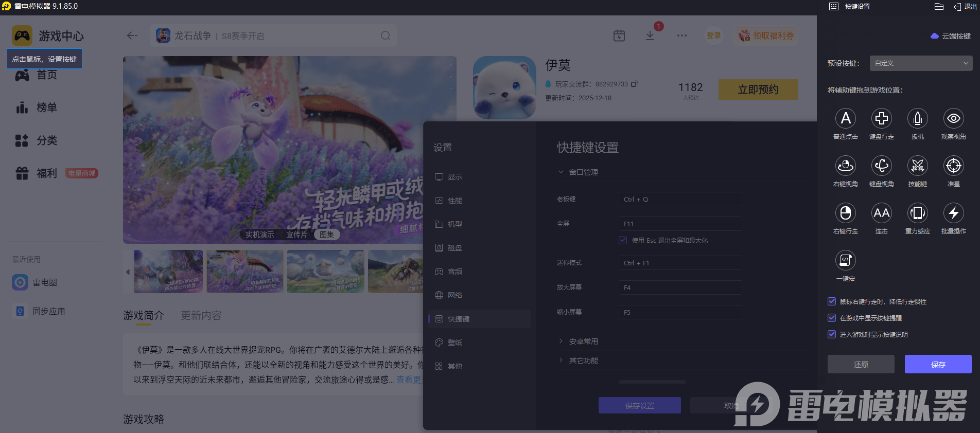
Task: Open 显示 settings tab
Action: [x=480, y=177]
